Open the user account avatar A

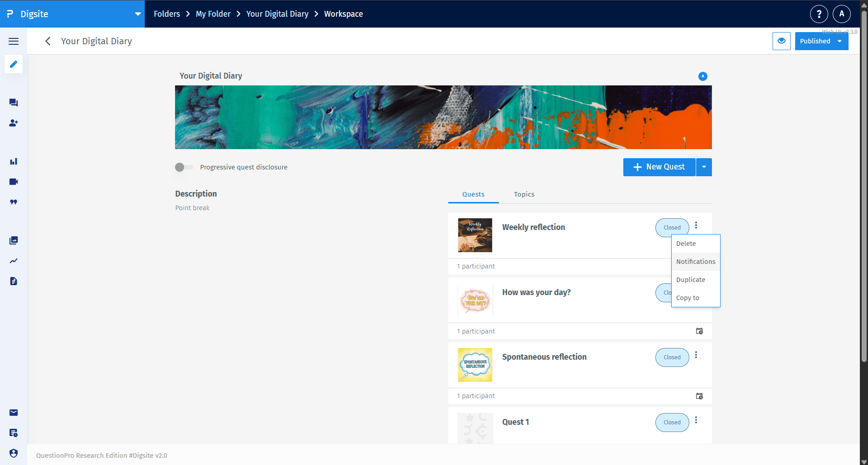[x=841, y=14]
